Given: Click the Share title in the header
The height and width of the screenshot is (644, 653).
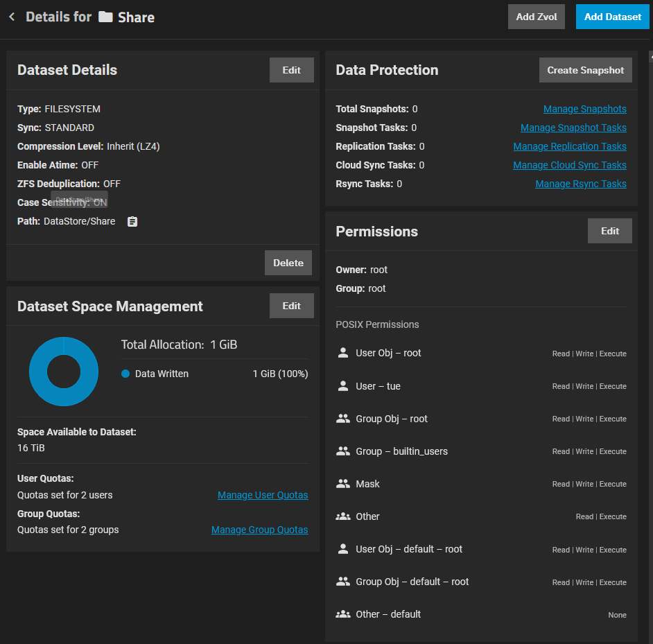Looking at the screenshot, I should pyautogui.click(x=136, y=17).
